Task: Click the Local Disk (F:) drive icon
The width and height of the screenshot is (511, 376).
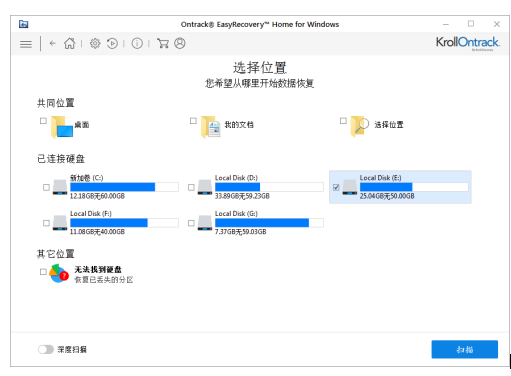Action: click(x=60, y=223)
